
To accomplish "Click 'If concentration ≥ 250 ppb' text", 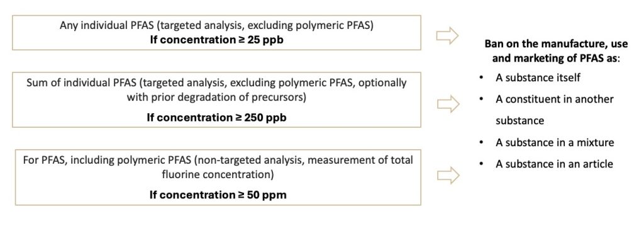I will [216, 117].
